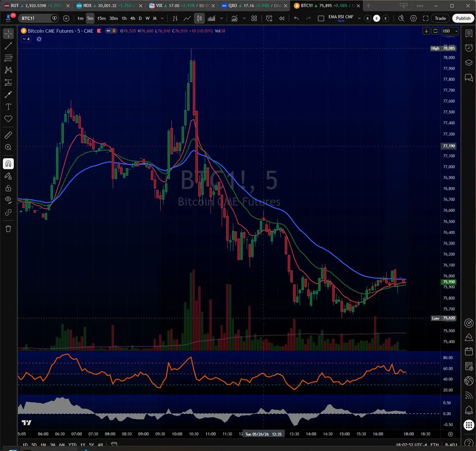Open the USD currency dropdown

click(x=450, y=31)
